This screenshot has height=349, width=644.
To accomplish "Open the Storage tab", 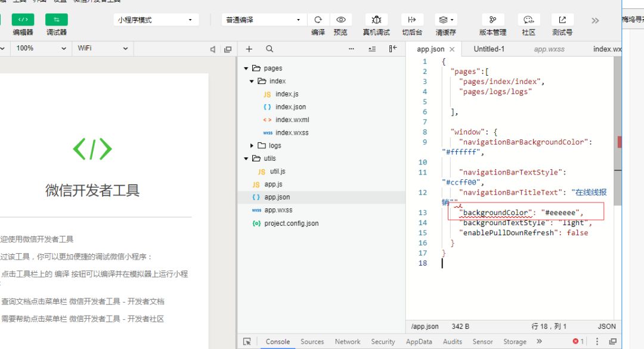I will click(515, 342).
